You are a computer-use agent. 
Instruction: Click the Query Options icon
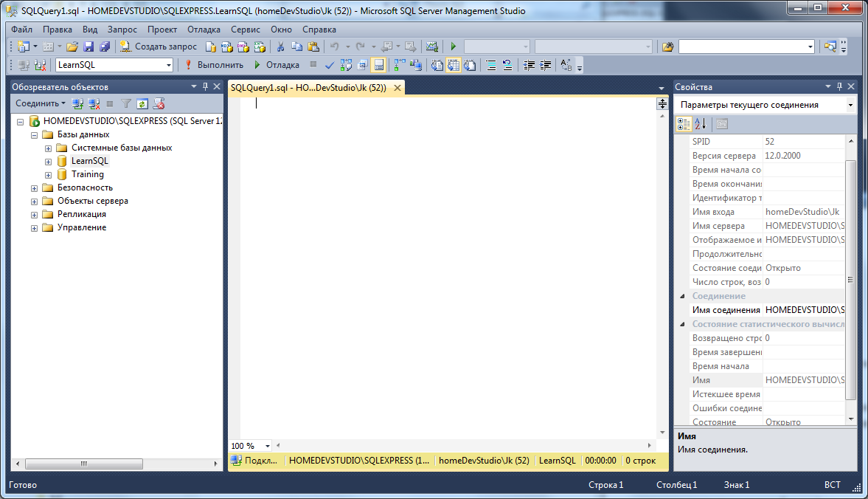coord(363,66)
